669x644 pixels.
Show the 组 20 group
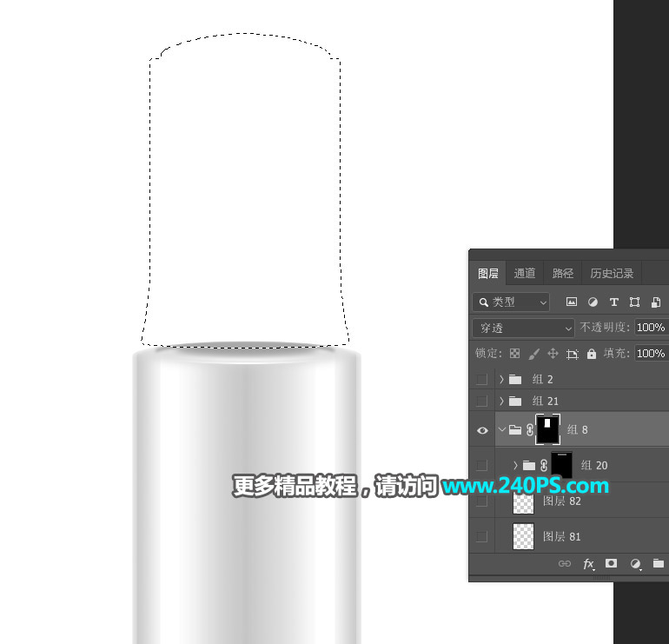coord(481,465)
